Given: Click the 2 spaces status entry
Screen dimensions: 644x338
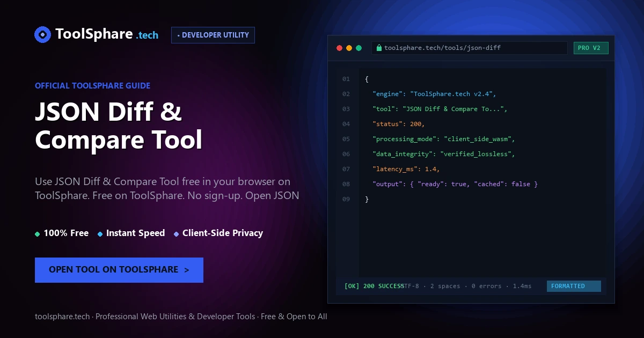Looking at the screenshot, I should click(445, 286).
